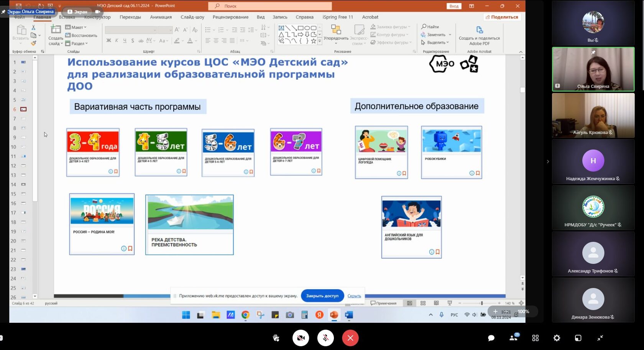Click the font color swatch (A)
644x350 pixels.
tap(190, 40)
